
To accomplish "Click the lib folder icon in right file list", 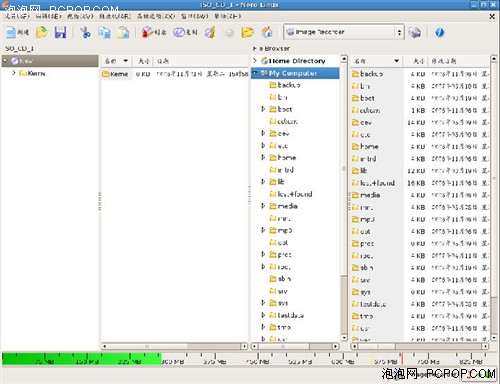I will (x=355, y=171).
